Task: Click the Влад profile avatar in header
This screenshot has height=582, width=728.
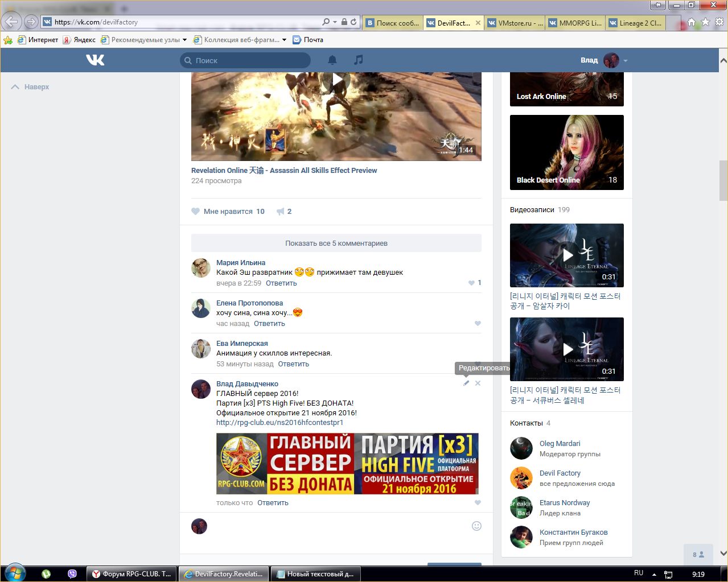Action: [611, 60]
